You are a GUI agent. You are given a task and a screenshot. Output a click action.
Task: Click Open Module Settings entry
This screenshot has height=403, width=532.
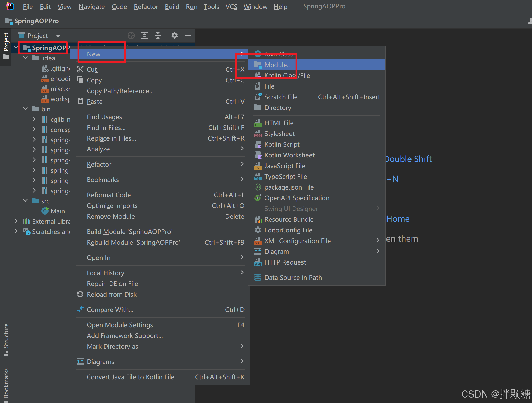click(120, 325)
